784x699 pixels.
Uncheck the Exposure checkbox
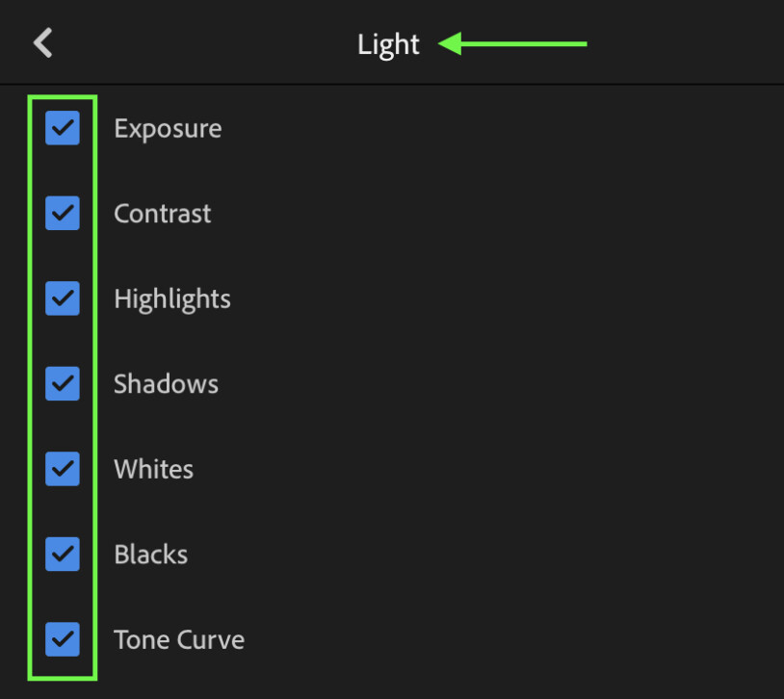click(x=63, y=128)
